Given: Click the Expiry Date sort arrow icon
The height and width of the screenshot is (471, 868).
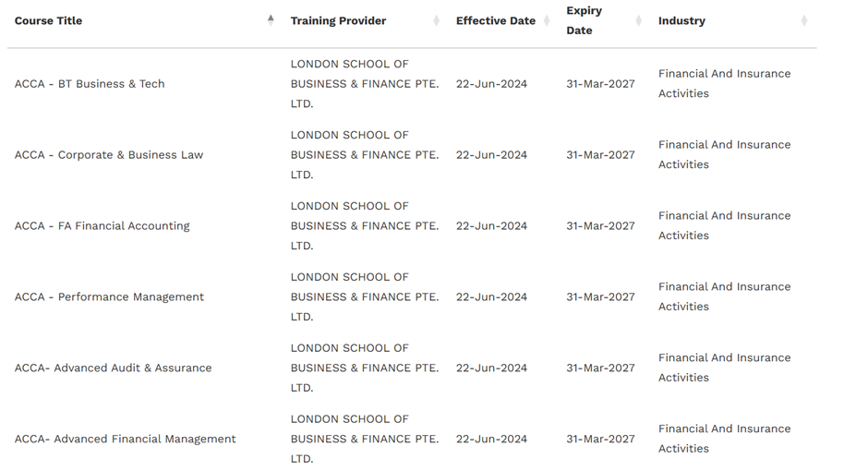Looking at the screenshot, I should point(638,20).
